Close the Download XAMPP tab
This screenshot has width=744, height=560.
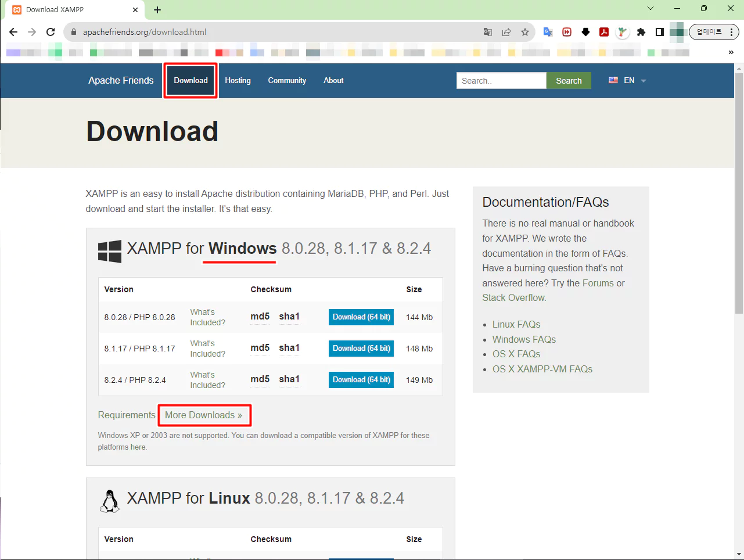135,10
